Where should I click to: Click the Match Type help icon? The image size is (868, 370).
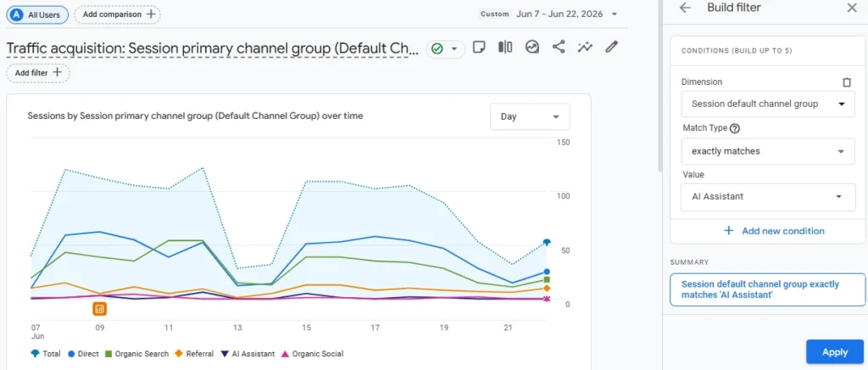click(735, 128)
